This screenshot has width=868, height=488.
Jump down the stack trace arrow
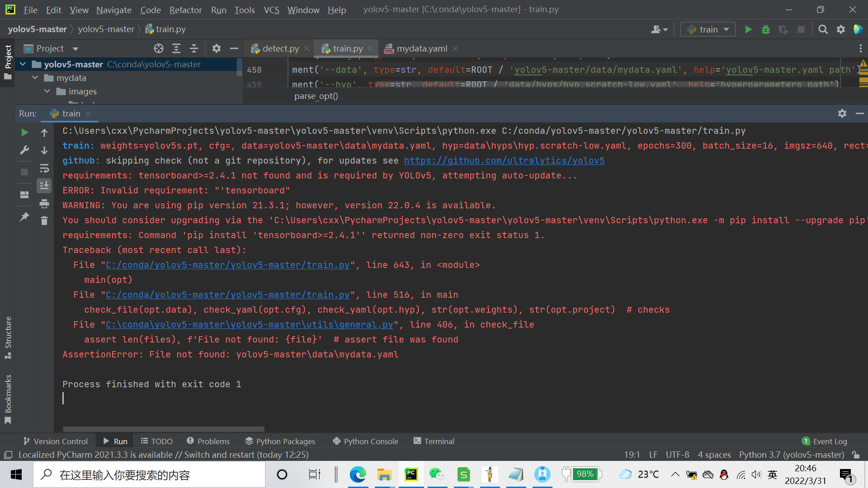point(44,150)
